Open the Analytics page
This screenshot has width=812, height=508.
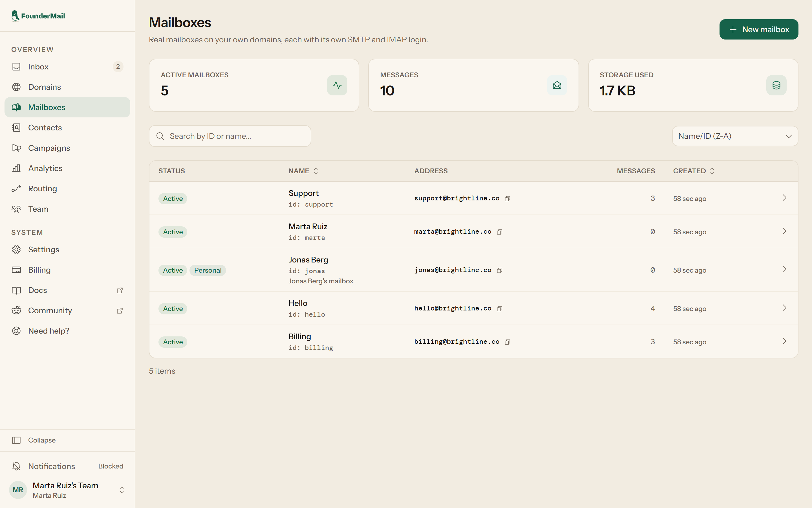tap(67, 168)
